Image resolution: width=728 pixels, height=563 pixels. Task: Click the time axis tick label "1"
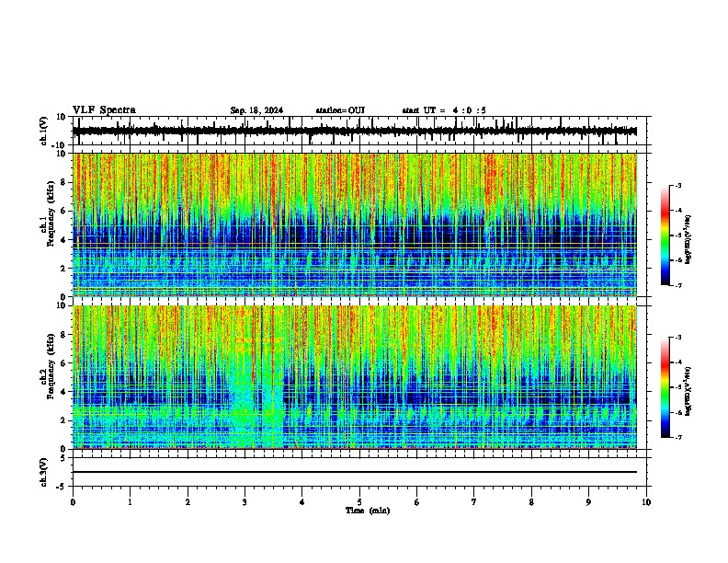[130, 502]
